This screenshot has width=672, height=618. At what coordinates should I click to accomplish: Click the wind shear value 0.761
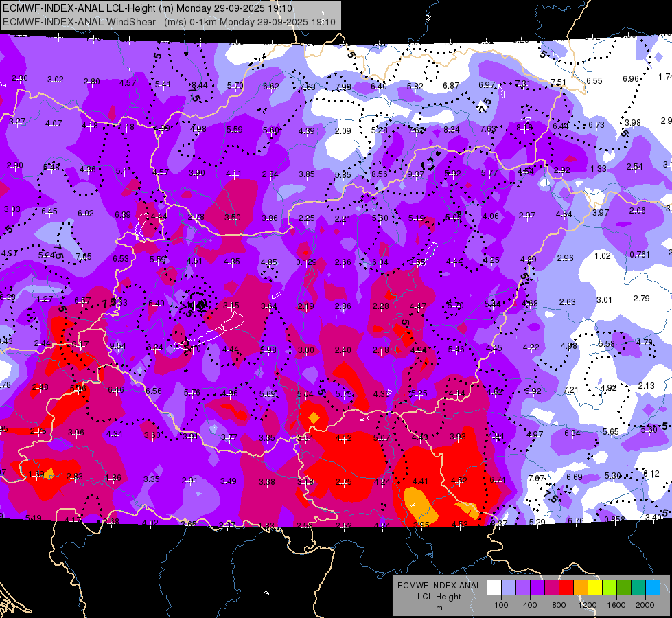pyautogui.click(x=640, y=255)
